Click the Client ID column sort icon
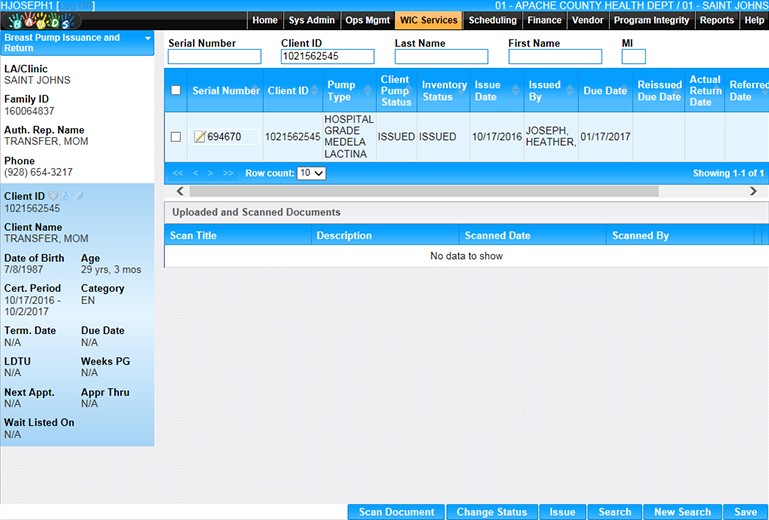 pyautogui.click(x=315, y=91)
